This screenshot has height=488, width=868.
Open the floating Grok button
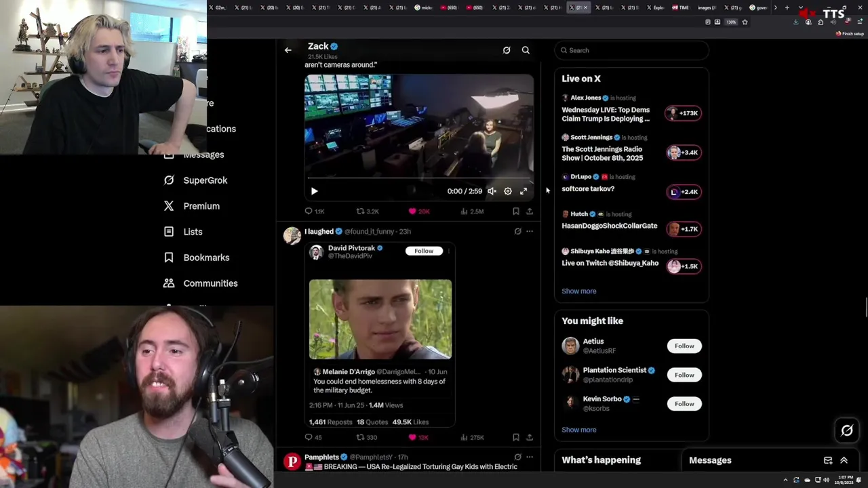pos(847,430)
